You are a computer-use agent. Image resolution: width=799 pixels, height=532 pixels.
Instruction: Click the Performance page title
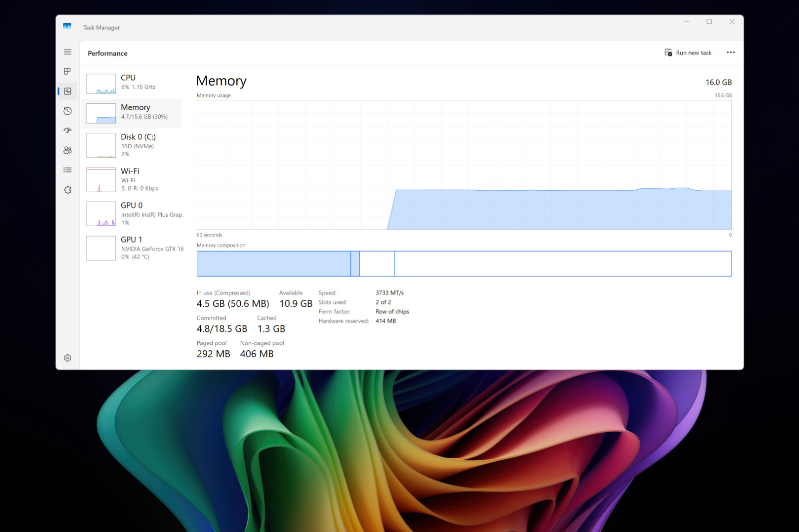point(107,53)
